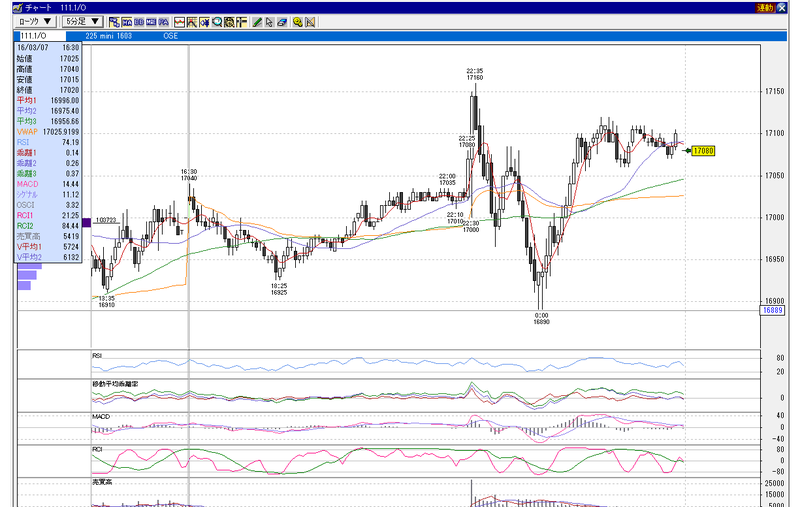The image size is (800, 507).
Task: Click the 16889 crosshair price label
Action: click(x=772, y=310)
